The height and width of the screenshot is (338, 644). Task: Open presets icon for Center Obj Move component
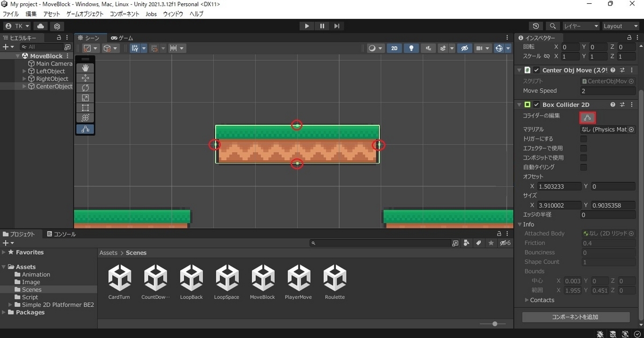tap(623, 70)
